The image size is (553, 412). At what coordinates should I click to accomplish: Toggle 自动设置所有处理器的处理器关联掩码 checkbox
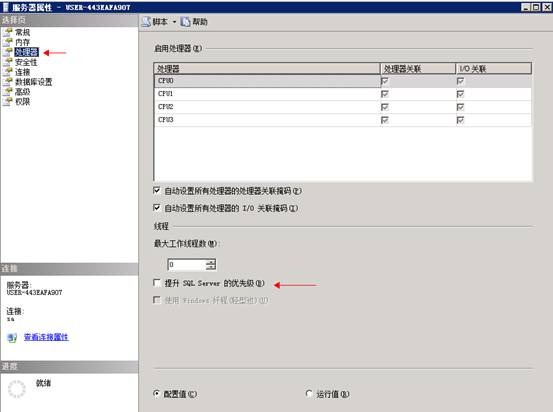point(157,191)
